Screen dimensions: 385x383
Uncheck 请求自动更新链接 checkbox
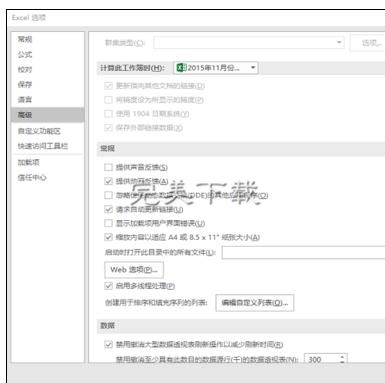108,209
